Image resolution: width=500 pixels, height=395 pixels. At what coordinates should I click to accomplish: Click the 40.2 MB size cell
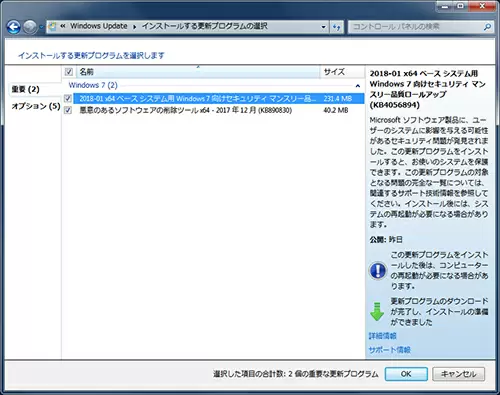(x=336, y=110)
